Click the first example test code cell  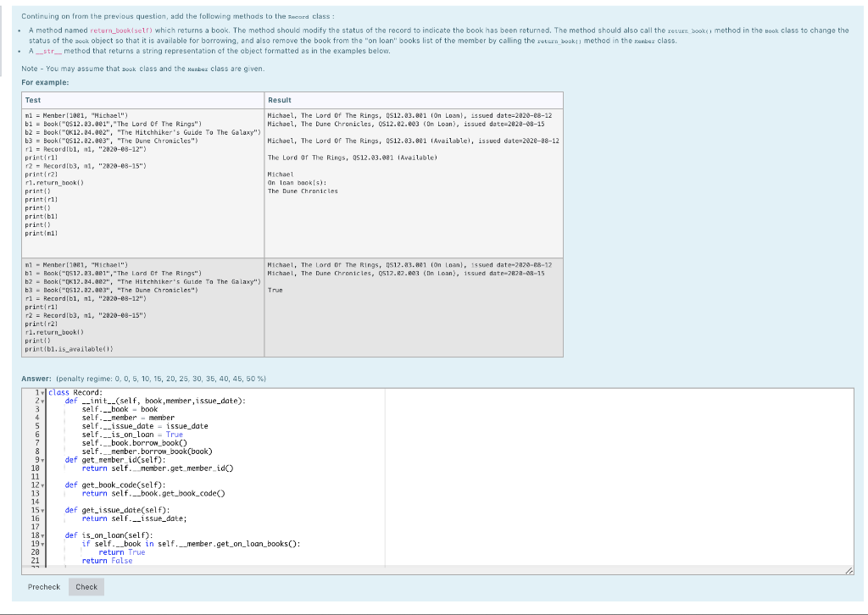[x=142, y=183]
